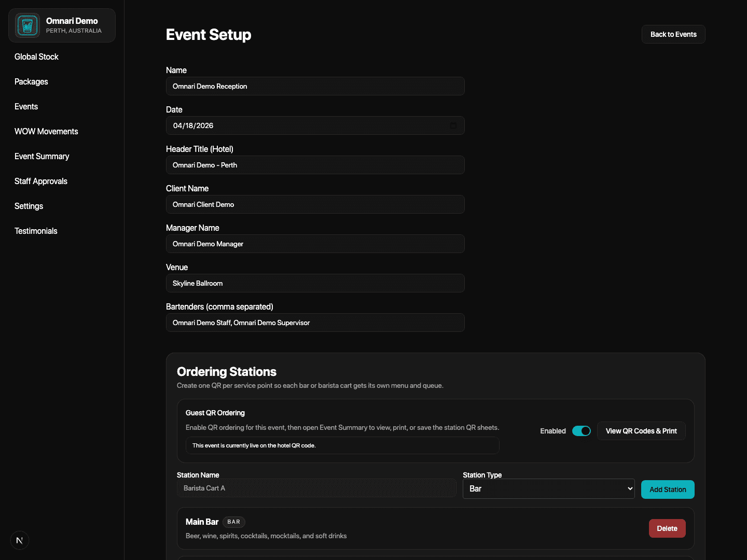Delete the Main Bar station
This screenshot has height=560, width=747.
tap(667, 528)
